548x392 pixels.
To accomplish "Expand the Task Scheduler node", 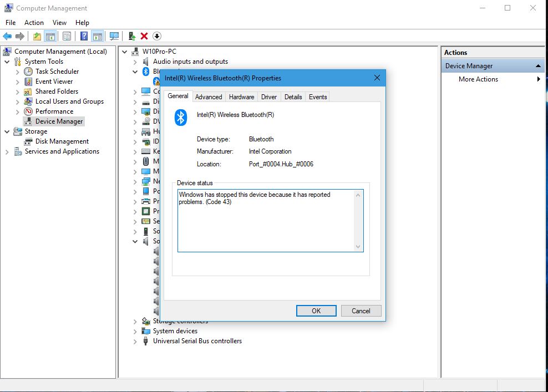I will (18, 72).
